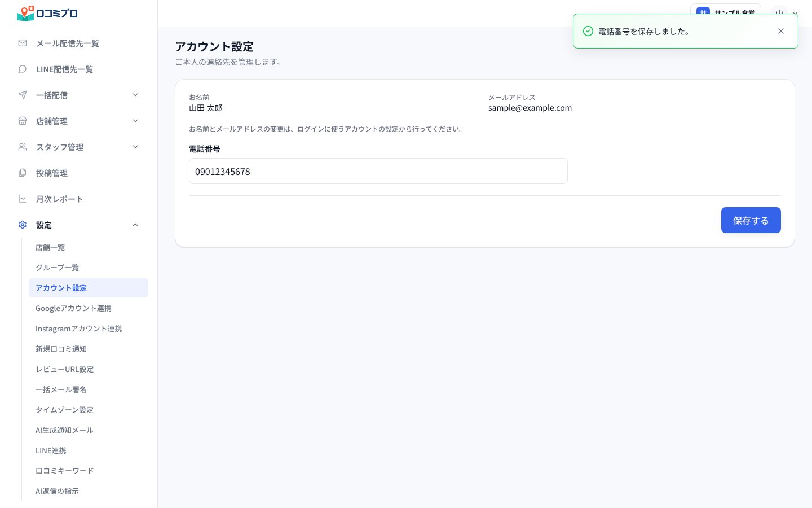Click the 電話番号 input field
The width and height of the screenshot is (812, 508).
(x=378, y=171)
